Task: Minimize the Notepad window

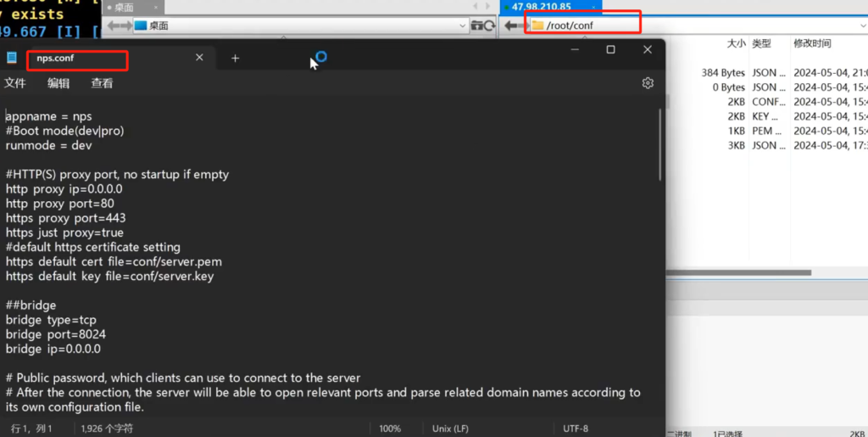Action: 576,50
